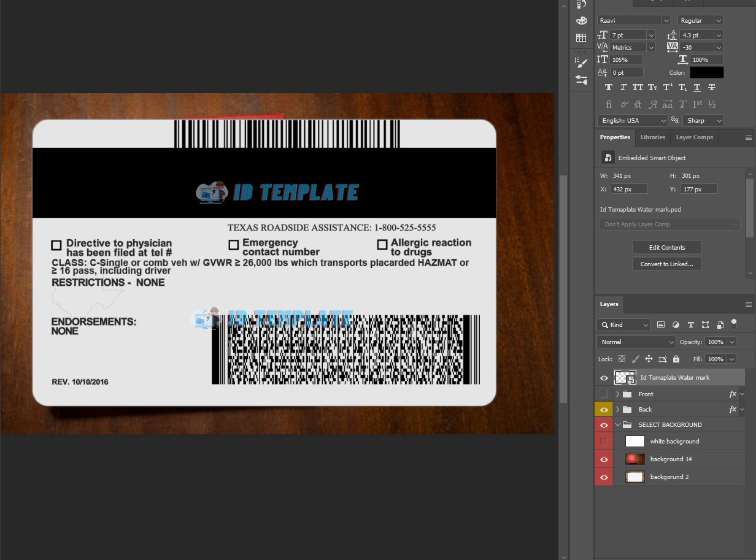The image size is (756, 560).
Task: Lock layer position icon
Action: point(649,359)
